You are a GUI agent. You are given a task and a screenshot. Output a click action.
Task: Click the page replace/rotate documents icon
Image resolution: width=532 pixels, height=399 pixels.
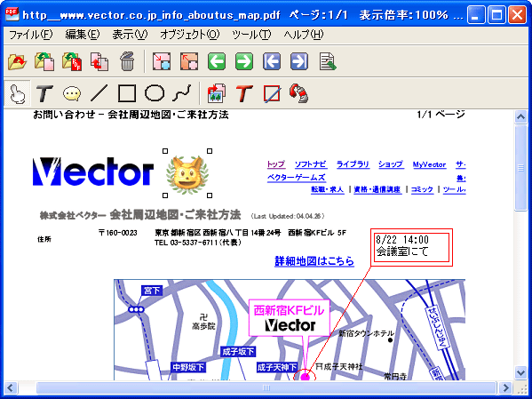(x=99, y=61)
